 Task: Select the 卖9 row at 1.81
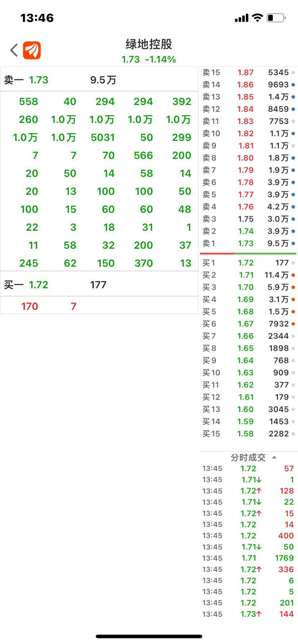pos(248,146)
